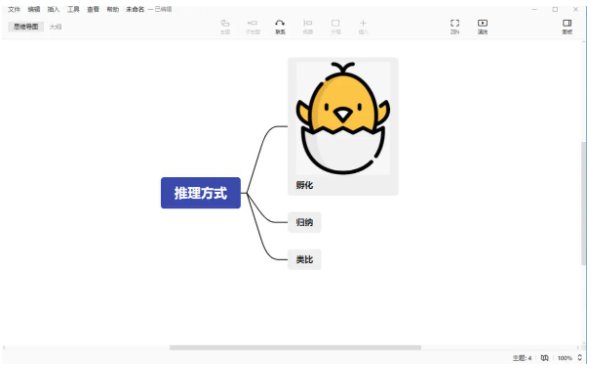Adjust zoom with the 100% stepper arrows
Image resolution: width=595 pixels, height=369 pixels.
[579, 358]
